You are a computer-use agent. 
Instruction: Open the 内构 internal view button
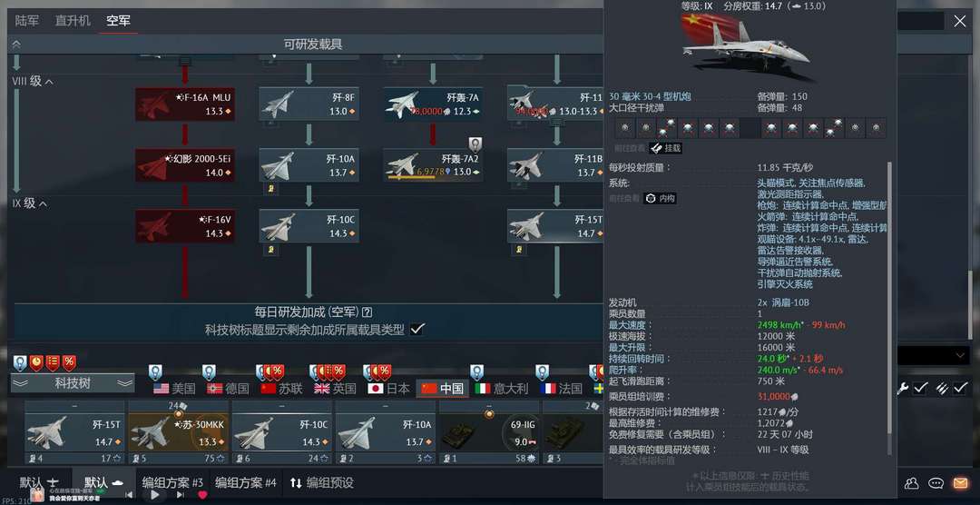660,198
